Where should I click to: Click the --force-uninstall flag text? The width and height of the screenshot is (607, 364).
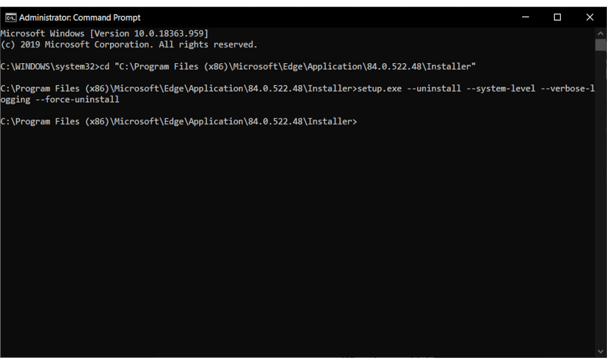pos(77,100)
